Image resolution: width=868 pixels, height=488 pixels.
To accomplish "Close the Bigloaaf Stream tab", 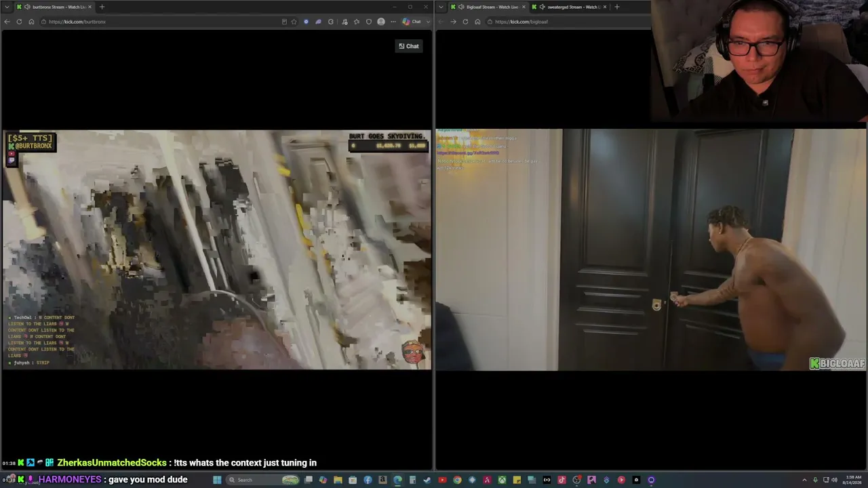I will point(524,7).
